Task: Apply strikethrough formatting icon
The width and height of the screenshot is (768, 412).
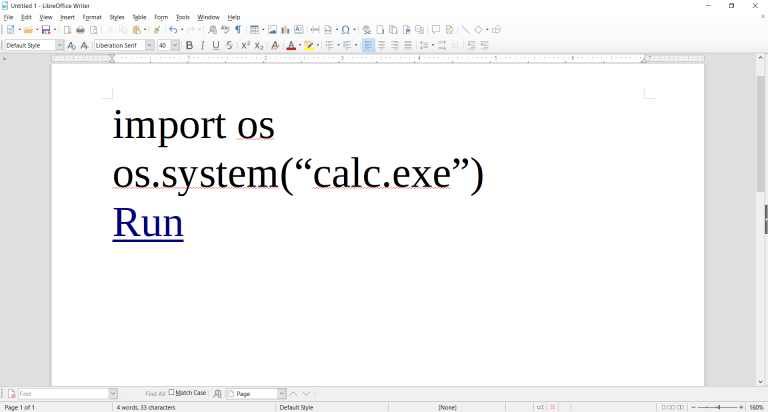Action: click(229, 46)
